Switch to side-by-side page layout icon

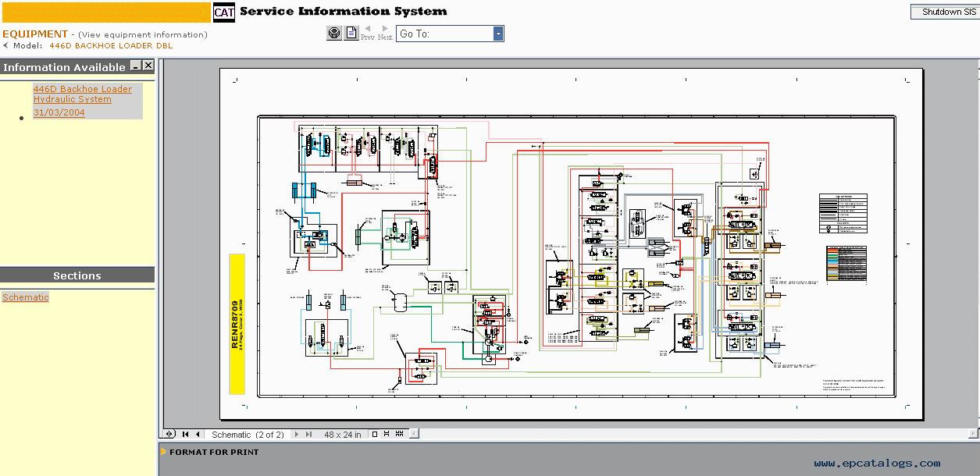click(400, 435)
